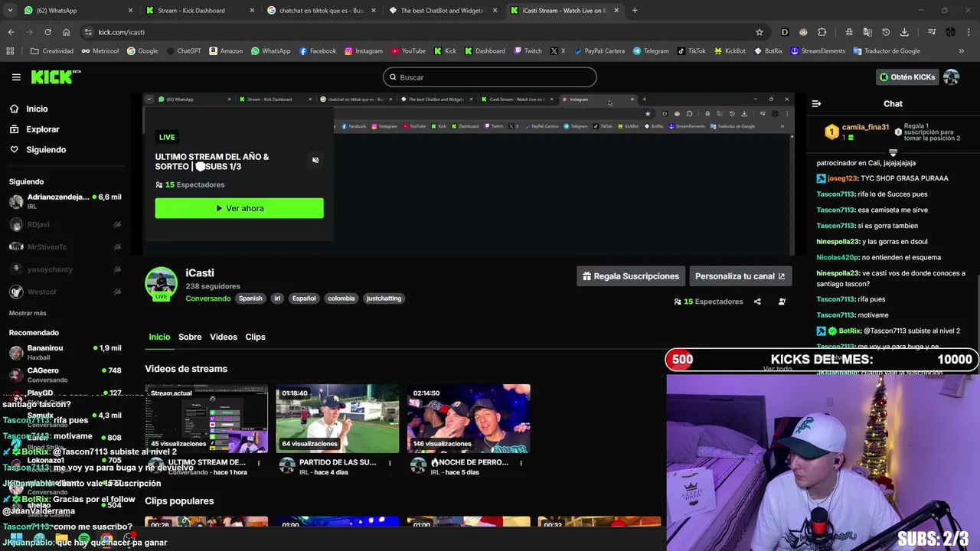Open the StreamElements bookmark
Image resolution: width=980 pixels, height=551 pixels.
(x=818, y=51)
